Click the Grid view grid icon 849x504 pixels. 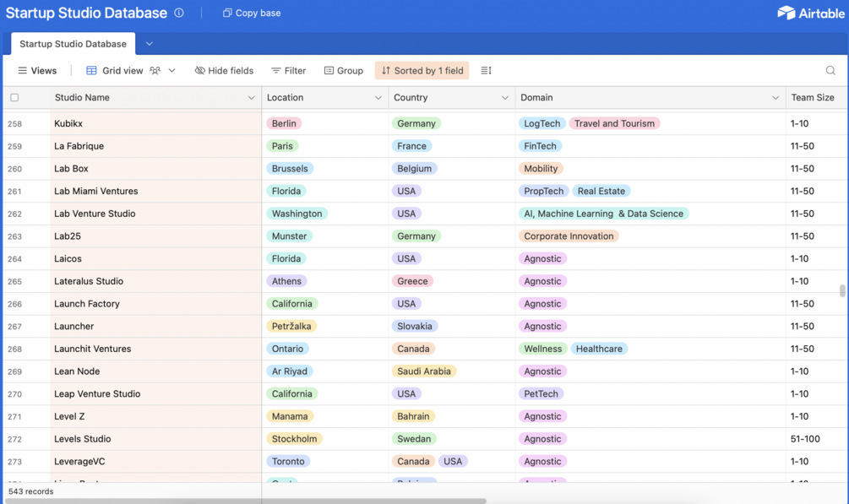coord(91,70)
